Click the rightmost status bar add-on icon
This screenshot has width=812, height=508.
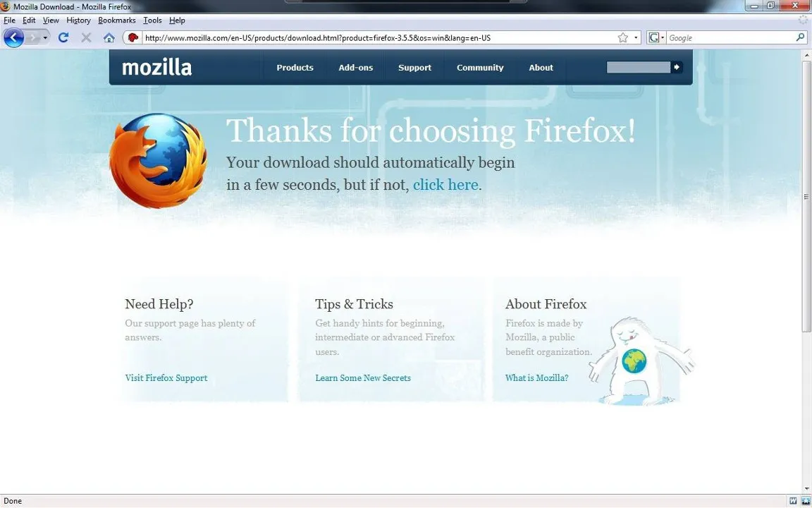tap(805, 501)
